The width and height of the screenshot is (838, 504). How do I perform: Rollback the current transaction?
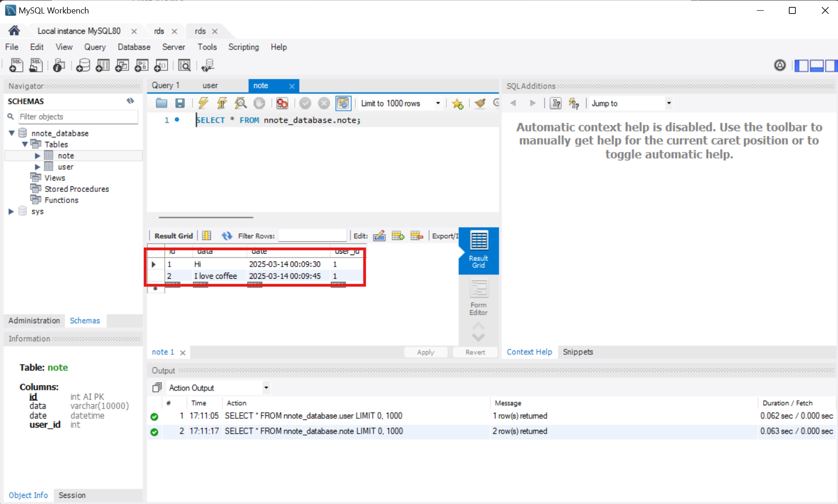click(324, 103)
